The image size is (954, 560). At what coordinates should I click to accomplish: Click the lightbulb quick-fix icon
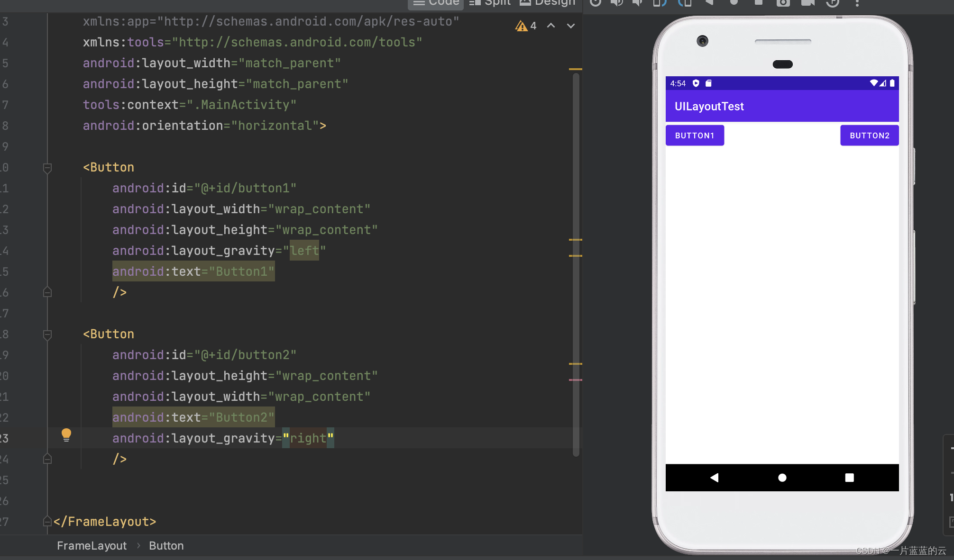tap(66, 434)
